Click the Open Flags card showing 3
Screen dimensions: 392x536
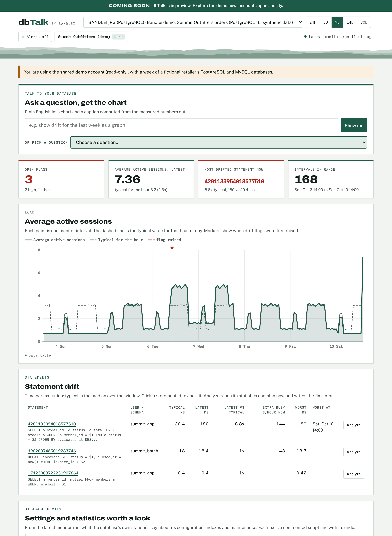61,179
